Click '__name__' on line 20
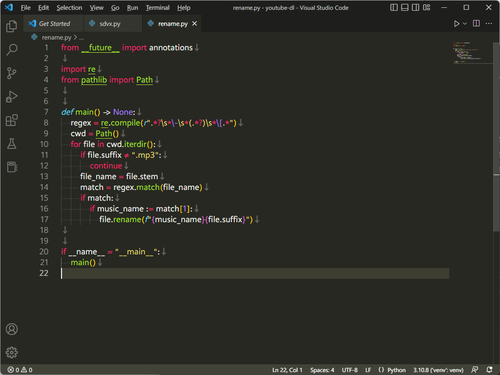Screen dimensions: 500x375 [x=87, y=252]
